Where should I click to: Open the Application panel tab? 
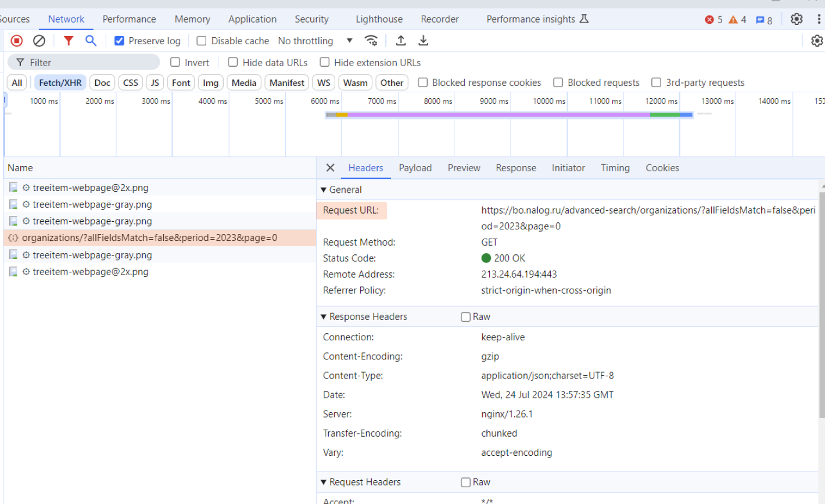(x=252, y=19)
